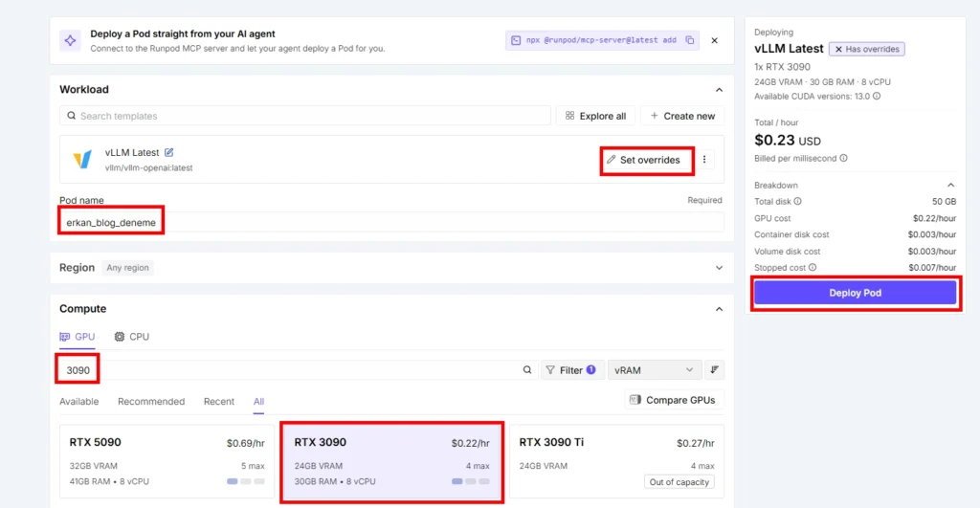The height and width of the screenshot is (508, 980).
Task: Click the Deploy Pod button
Action: tap(855, 293)
